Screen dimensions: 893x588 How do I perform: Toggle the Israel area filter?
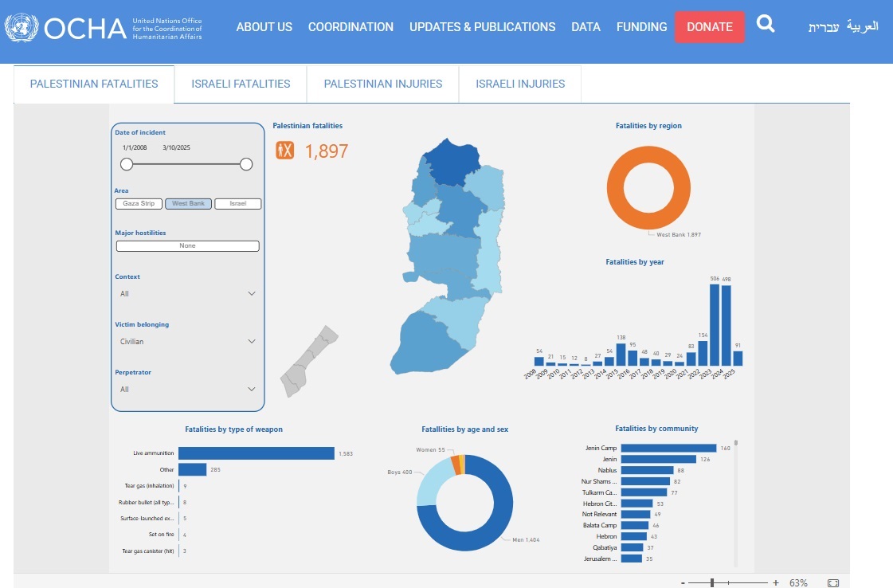pos(238,204)
